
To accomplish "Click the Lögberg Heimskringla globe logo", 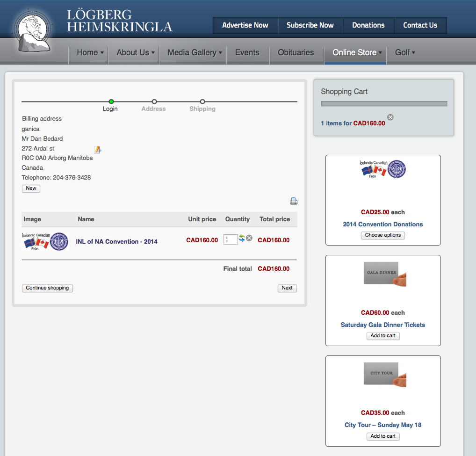I will tap(32, 31).
